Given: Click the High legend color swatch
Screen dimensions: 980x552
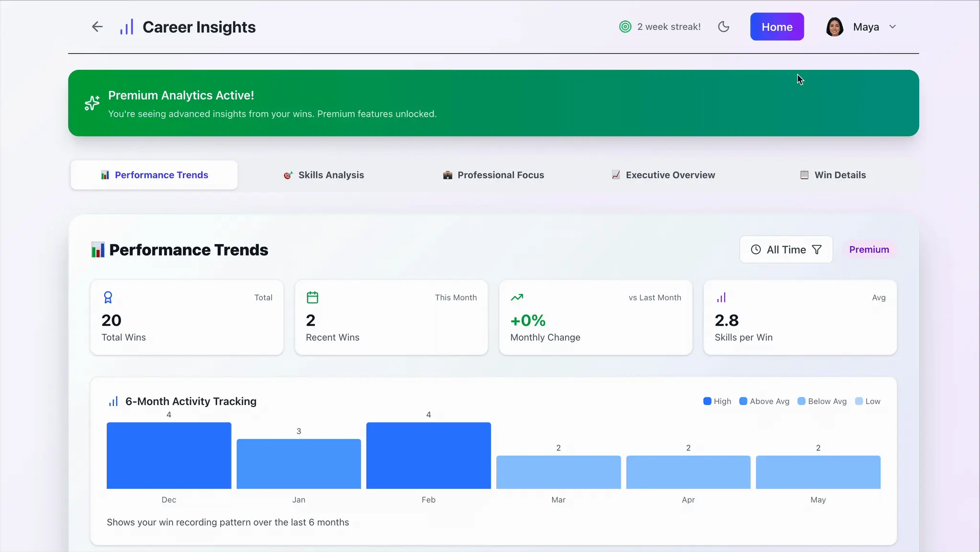Looking at the screenshot, I should coord(707,401).
